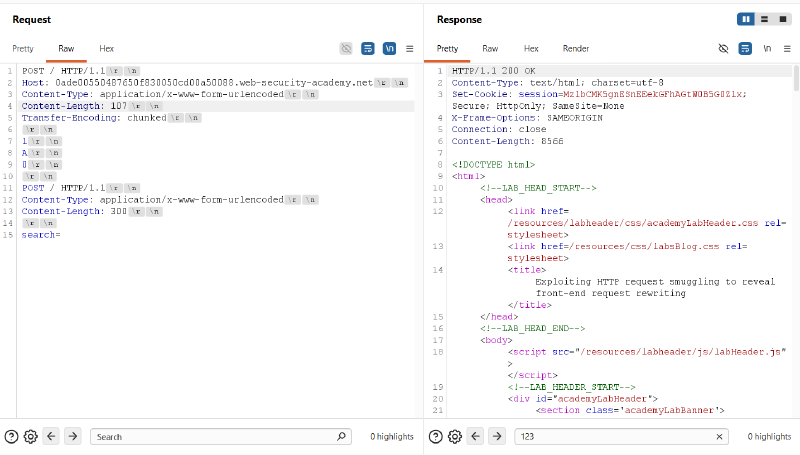Click Content-Length: 300 in smuggled request
800x455 pixels.
click(92, 211)
